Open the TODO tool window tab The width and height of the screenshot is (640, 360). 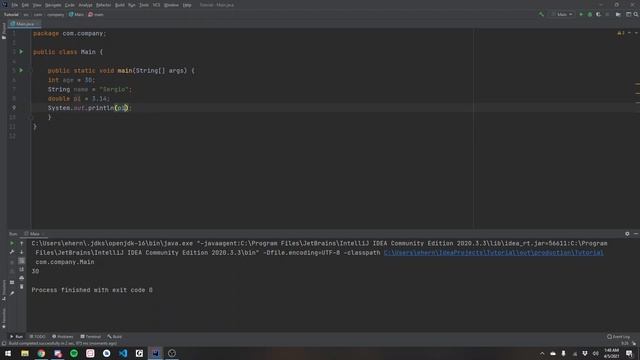[38, 337]
